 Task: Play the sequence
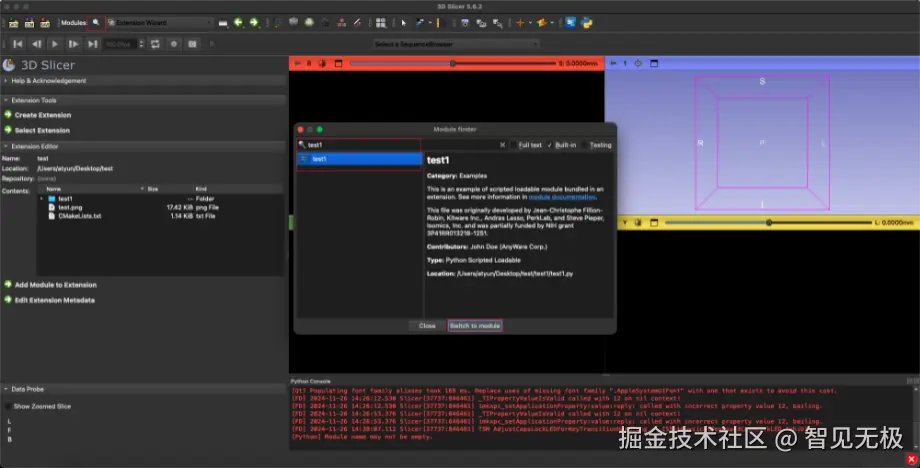click(x=55, y=44)
